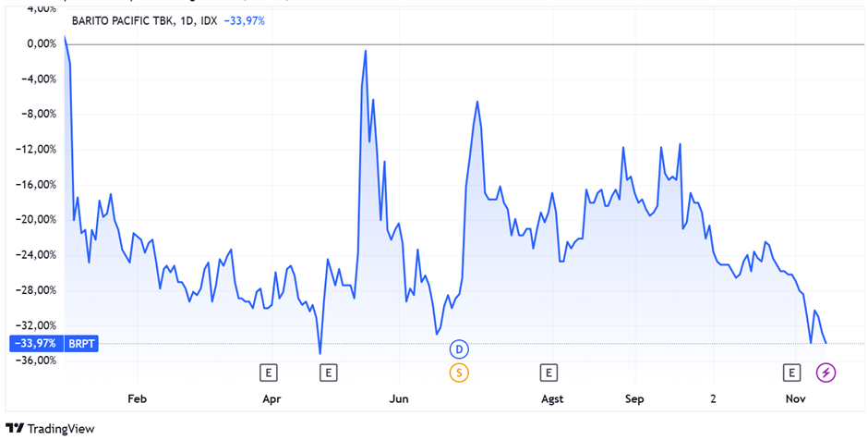
Task: Click the earnings E marker near Agst
Action: pyautogui.click(x=549, y=373)
